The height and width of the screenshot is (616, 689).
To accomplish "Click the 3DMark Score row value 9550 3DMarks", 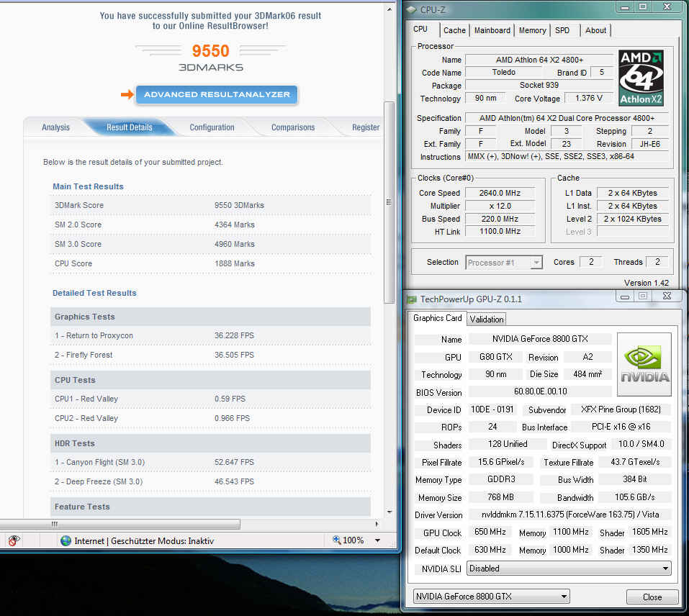I will click(x=239, y=206).
